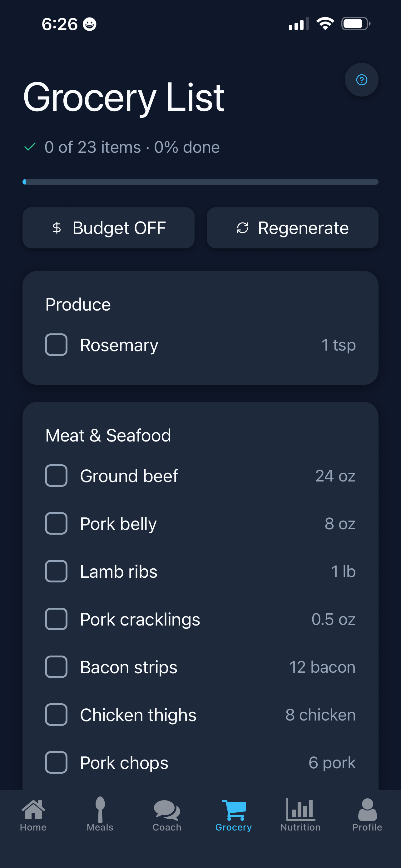Image resolution: width=401 pixels, height=868 pixels.
Task: Toggle the Budget OFF button
Action: [x=108, y=228]
